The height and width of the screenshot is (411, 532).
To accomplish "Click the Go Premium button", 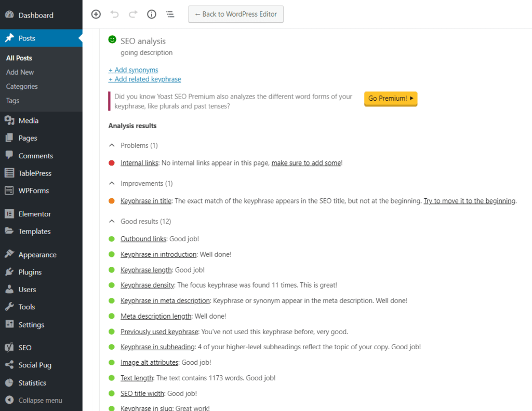I will (x=391, y=99).
